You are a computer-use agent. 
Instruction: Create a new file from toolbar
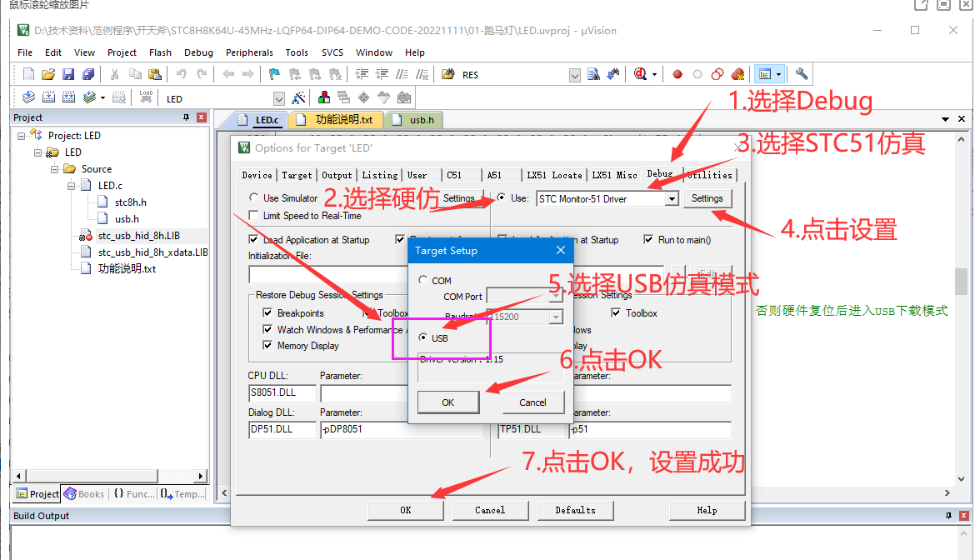(x=28, y=75)
